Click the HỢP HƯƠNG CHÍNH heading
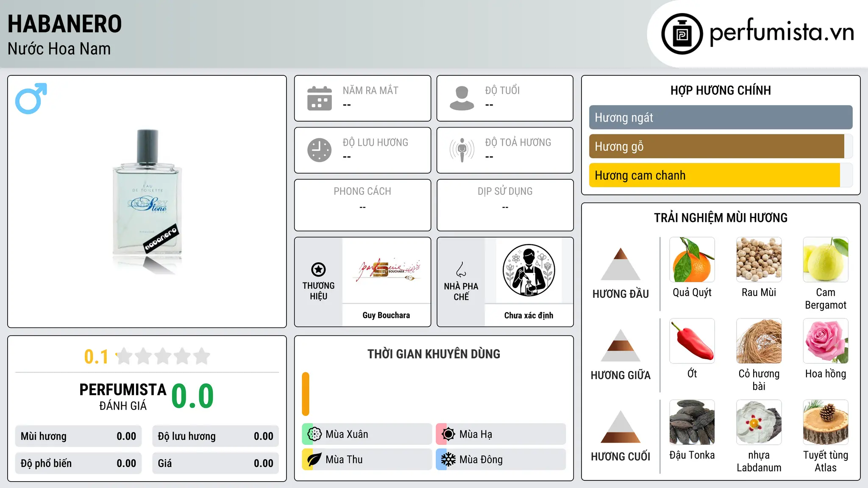The image size is (868, 488). [721, 90]
